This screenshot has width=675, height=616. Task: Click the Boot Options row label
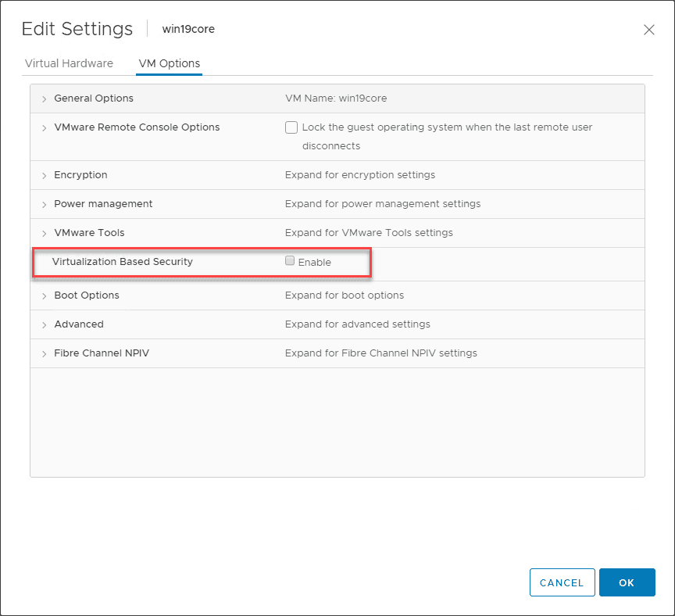click(87, 295)
